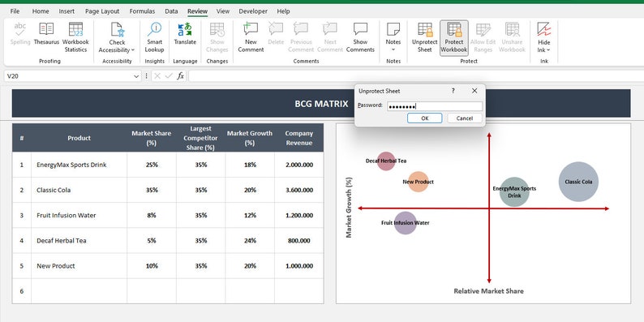Click the formula bar cancel X icon

click(157, 76)
